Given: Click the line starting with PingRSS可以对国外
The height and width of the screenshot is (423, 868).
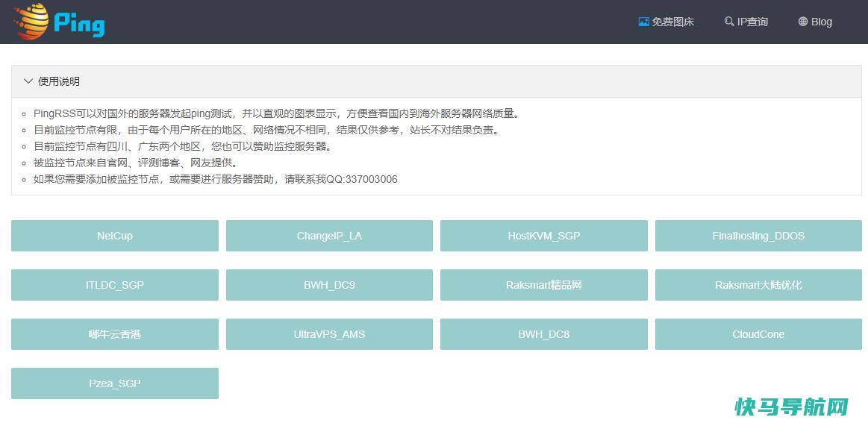Looking at the screenshot, I should [277, 114].
